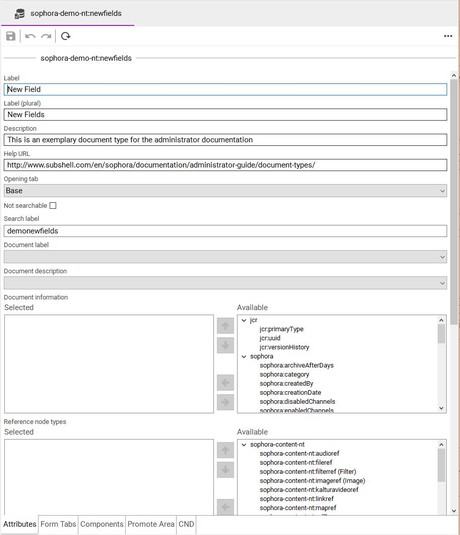Viewport: 460px width, 535px height.
Task: Remove Document information item with right arrow
Action: click(225, 402)
